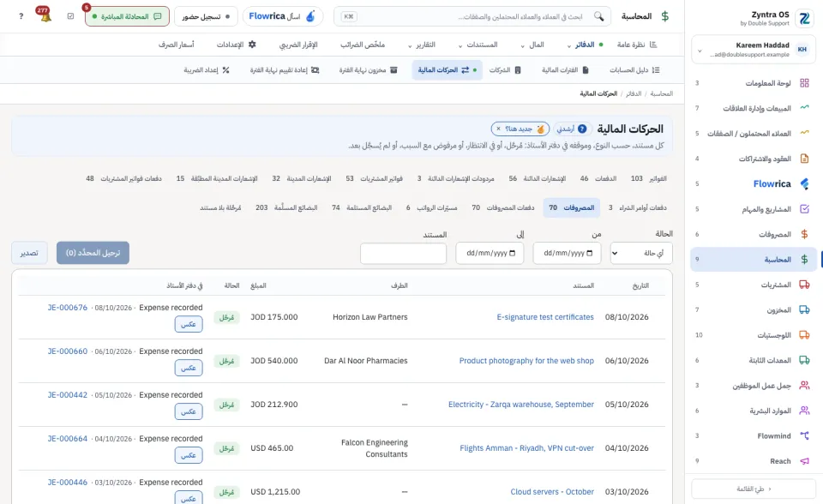Click the المستند filter input field
Viewport: 823px width, 504px height.
403,253
